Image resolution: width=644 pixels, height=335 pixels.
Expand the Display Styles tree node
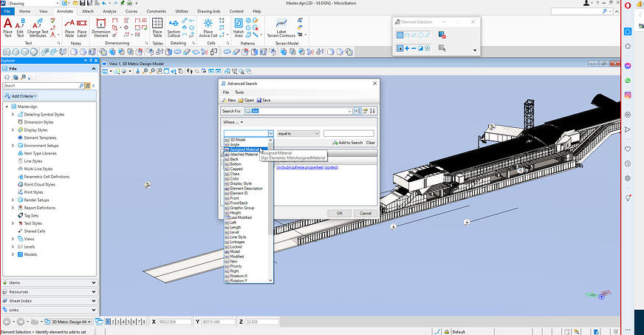[x=13, y=130]
